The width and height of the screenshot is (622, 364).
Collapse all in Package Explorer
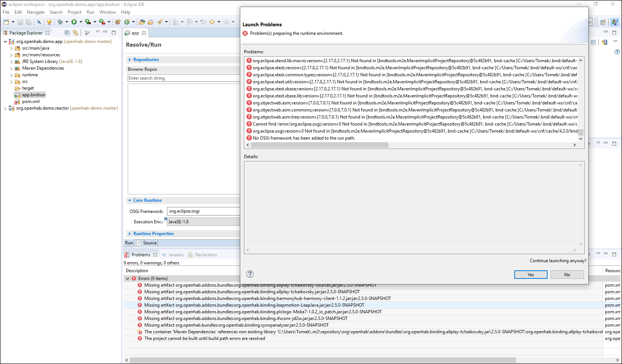point(67,33)
